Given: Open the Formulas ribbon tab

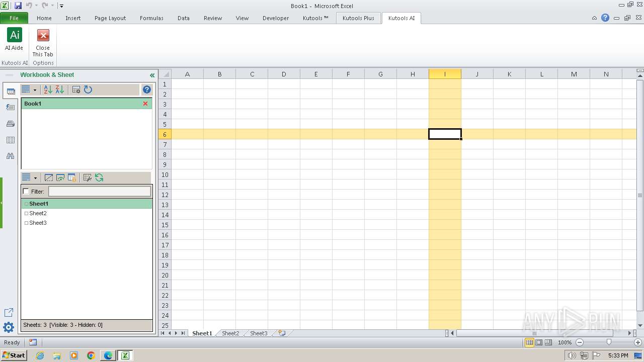Looking at the screenshot, I should click(x=151, y=18).
